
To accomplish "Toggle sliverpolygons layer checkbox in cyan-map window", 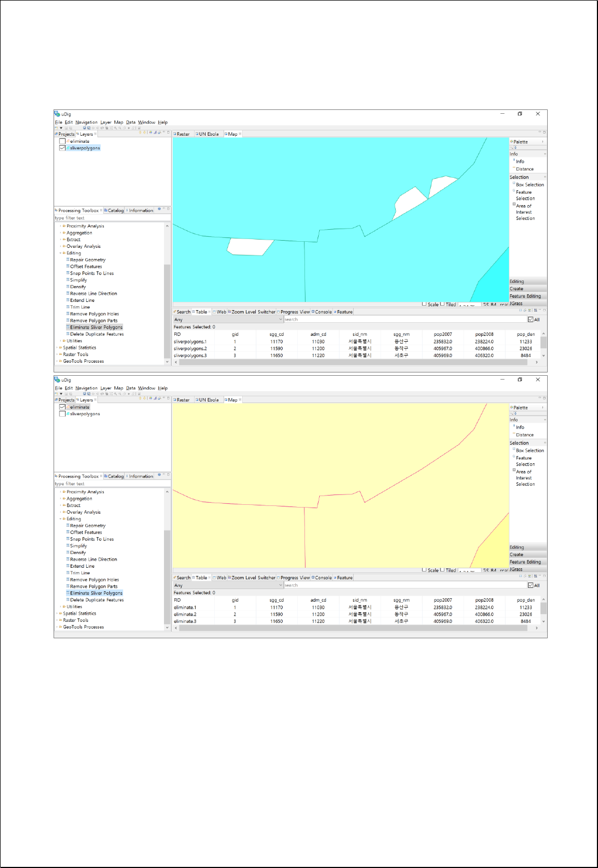I will [62, 148].
